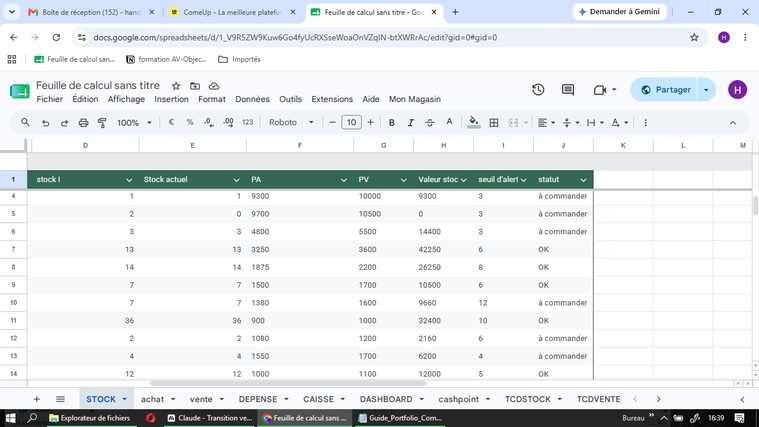Activate the paint format tool
The width and height of the screenshot is (759, 427).
point(102,123)
